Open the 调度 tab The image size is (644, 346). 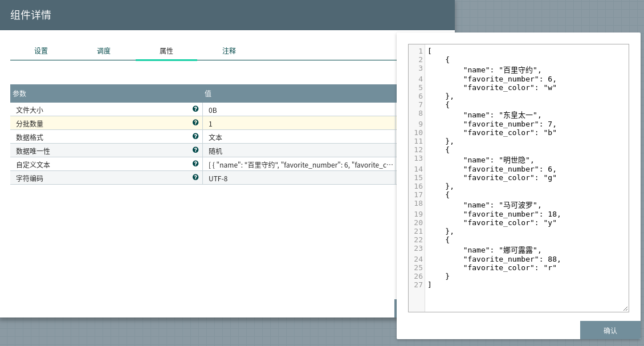pyautogui.click(x=104, y=51)
